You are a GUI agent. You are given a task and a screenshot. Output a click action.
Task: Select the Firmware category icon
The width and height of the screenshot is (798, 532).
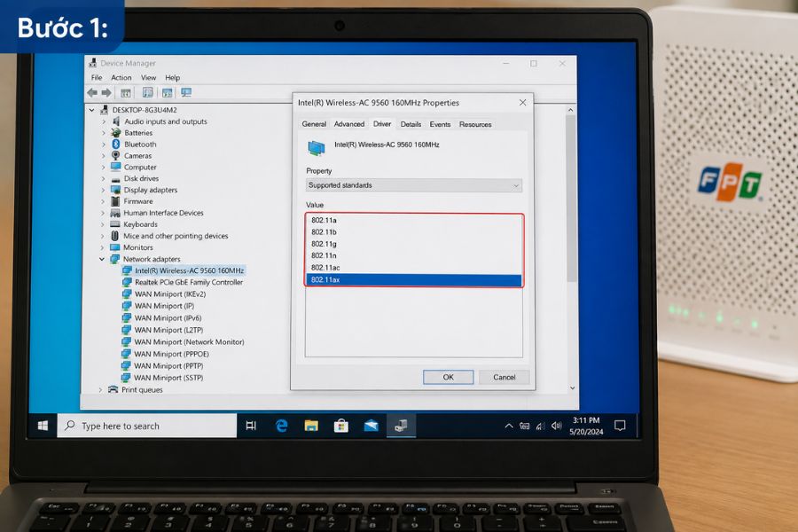point(115,201)
